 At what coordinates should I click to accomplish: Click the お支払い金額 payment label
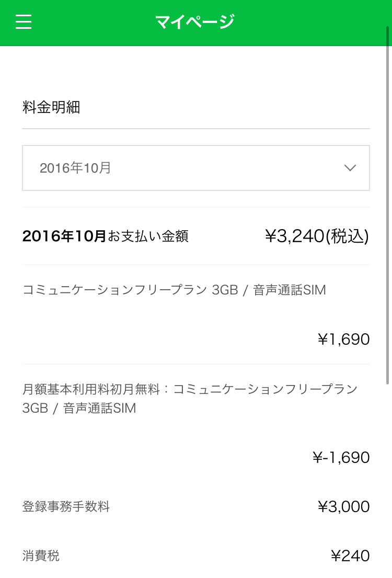click(148, 236)
